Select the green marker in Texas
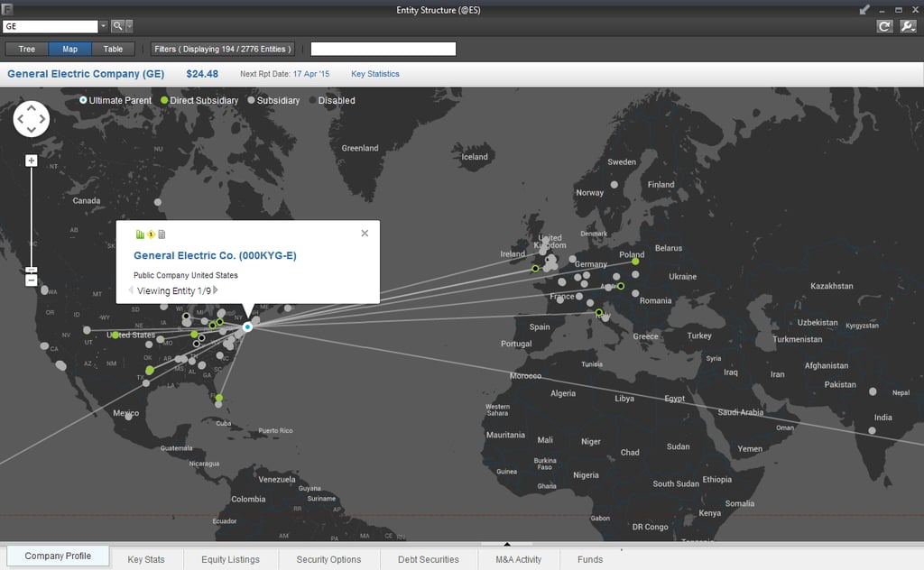924x570 pixels. click(150, 371)
